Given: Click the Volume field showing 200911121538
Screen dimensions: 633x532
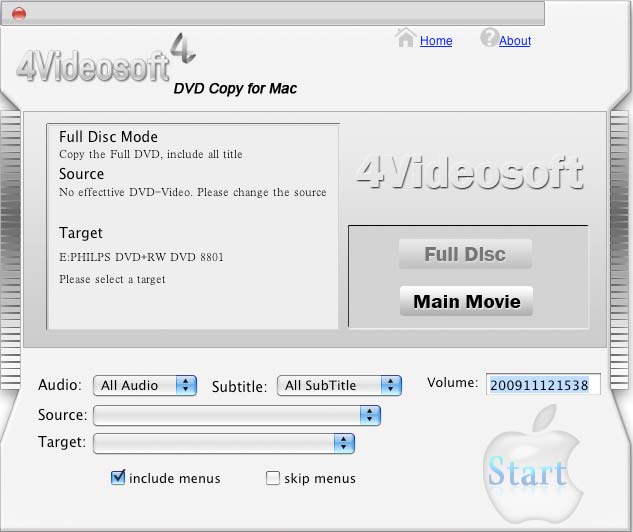Looking at the screenshot, I should coord(543,384).
